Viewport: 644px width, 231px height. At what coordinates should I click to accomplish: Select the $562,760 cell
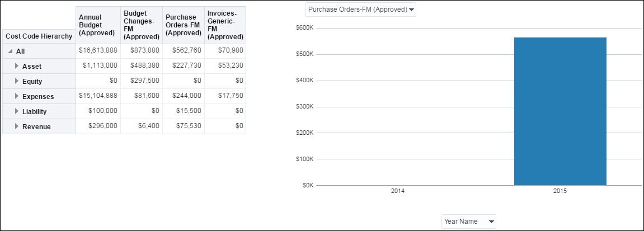pyautogui.click(x=183, y=51)
